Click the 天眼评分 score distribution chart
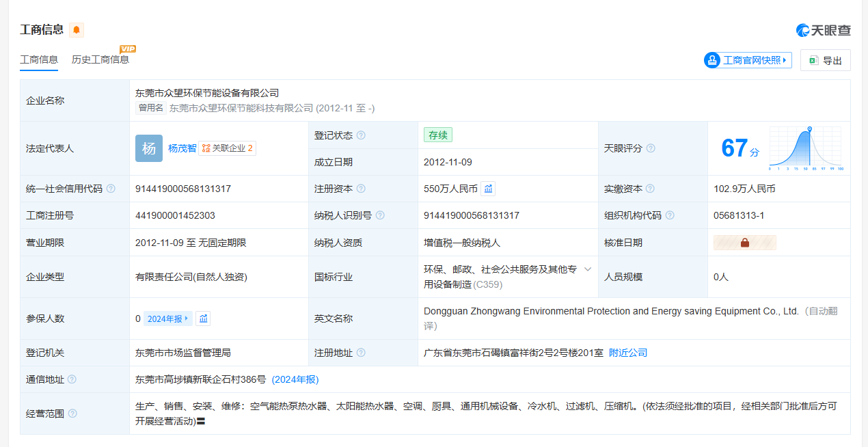The image size is (868, 447). pos(805,148)
